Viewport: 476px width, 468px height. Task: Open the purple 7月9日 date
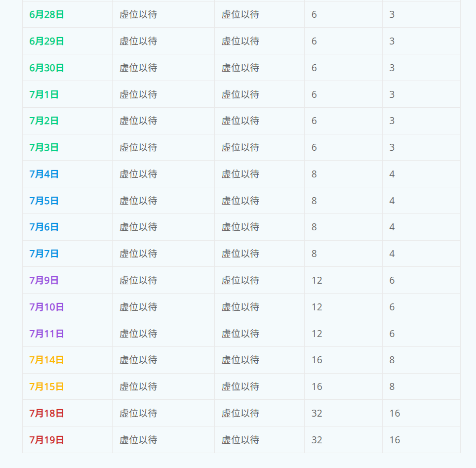click(44, 280)
